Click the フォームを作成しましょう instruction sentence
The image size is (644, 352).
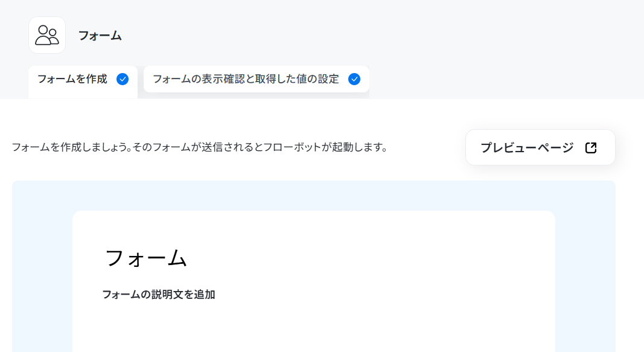click(x=199, y=147)
